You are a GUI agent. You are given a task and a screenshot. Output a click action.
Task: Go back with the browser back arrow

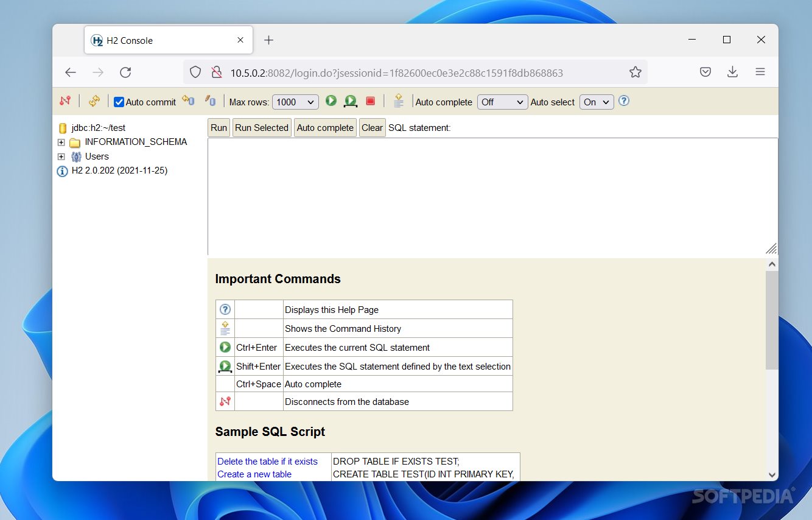click(x=71, y=72)
